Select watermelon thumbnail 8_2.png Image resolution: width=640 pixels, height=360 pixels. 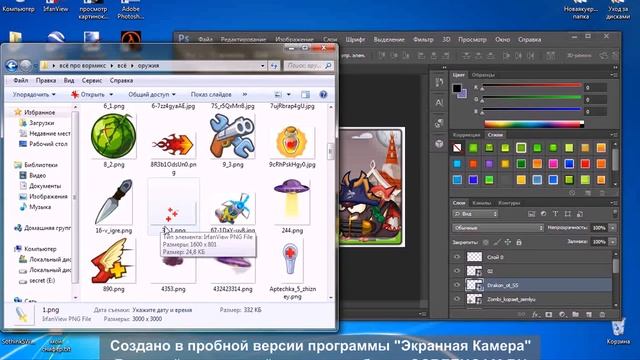[x=113, y=136]
